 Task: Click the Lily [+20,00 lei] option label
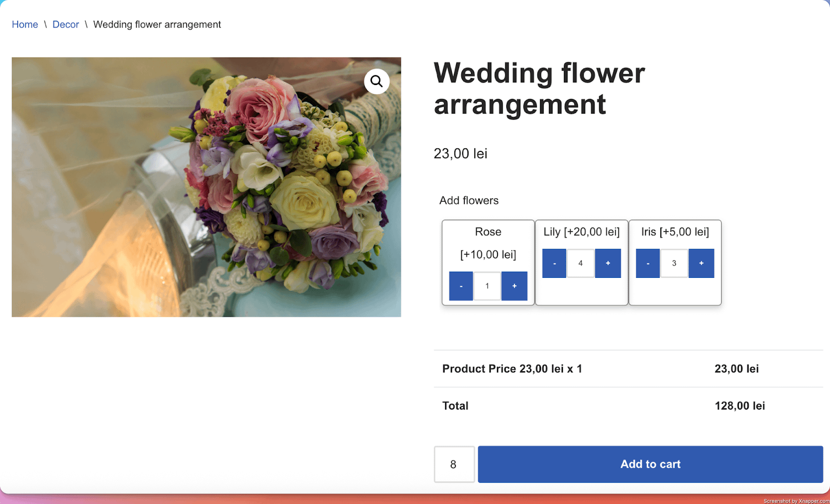[x=581, y=232]
